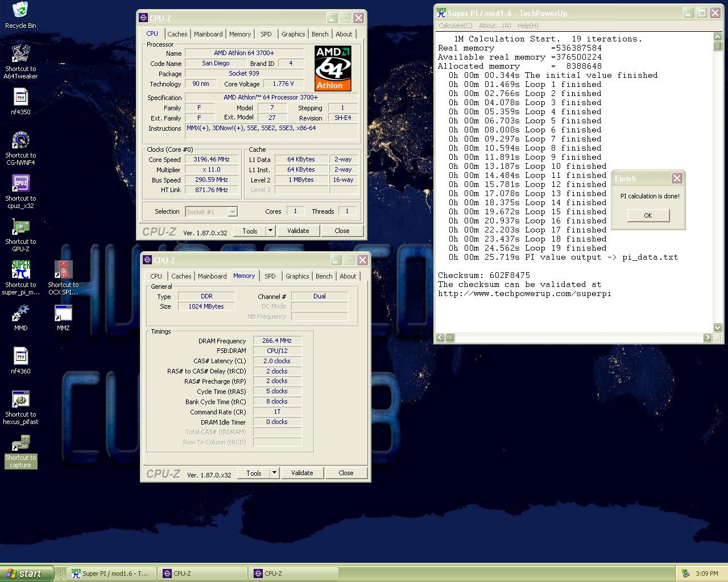Screen dimensions: 728x582
Task: Switch to the first CPU-Z taskbar button
Action: pos(202,573)
